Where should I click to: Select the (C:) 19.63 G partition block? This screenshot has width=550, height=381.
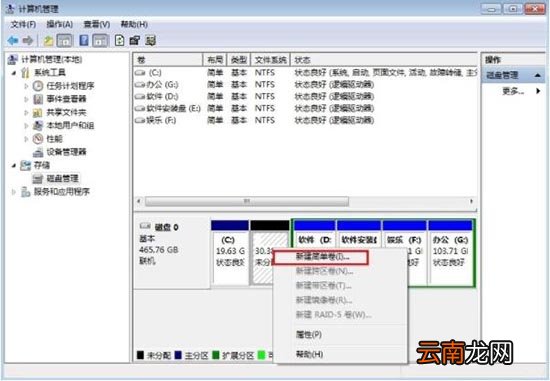pyautogui.click(x=230, y=253)
